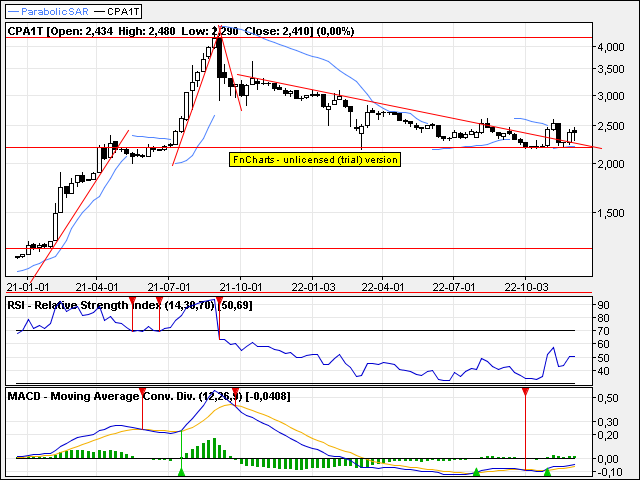Select the 22-01-03 date label
Screen dimensions: 640x480
click(x=313, y=287)
